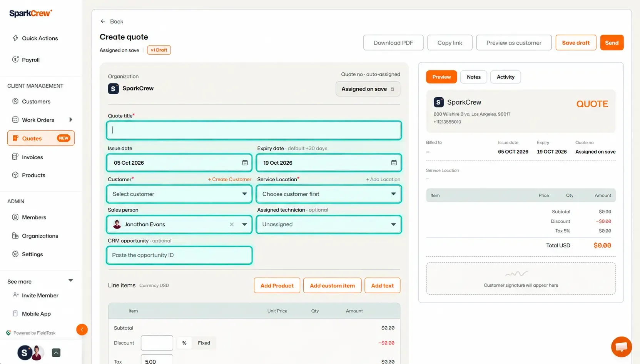Open the Customers icon in sidebar
Viewport: 640px width, 364px height.
tap(15, 101)
